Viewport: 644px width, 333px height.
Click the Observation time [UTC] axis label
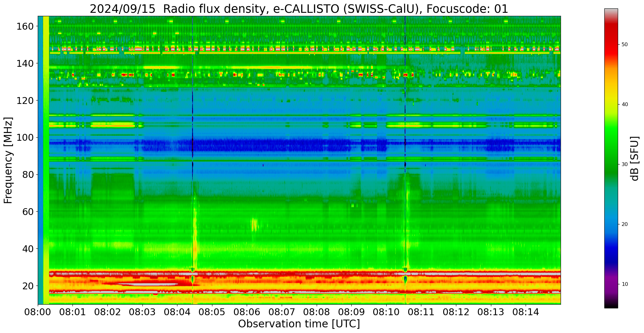tap(299, 324)
